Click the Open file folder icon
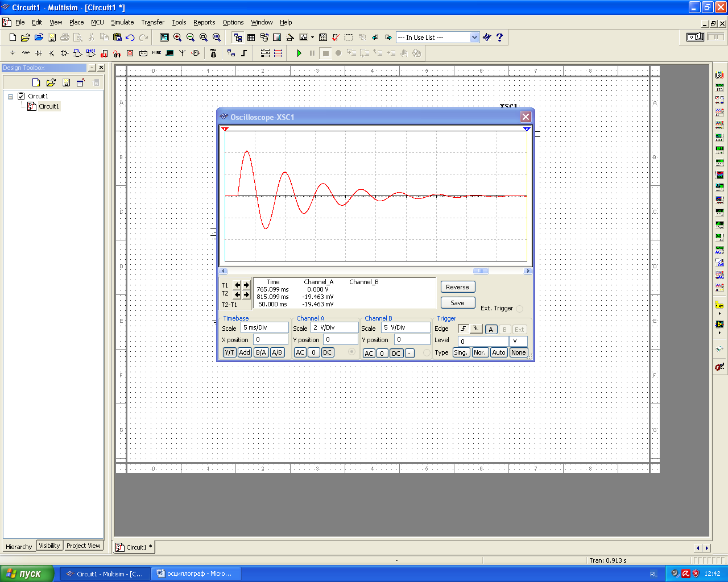728x582 pixels. (x=26, y=38)
